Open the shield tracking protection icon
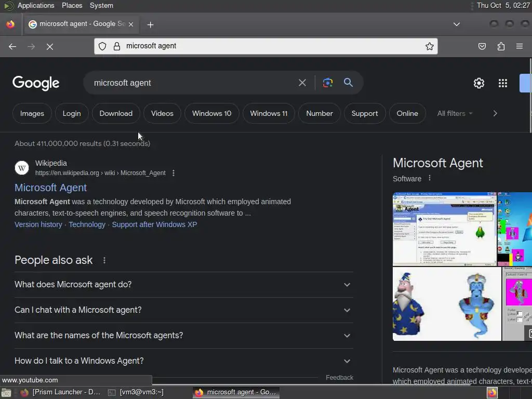This screenshot has height=399, width=532. pos(102,46)
